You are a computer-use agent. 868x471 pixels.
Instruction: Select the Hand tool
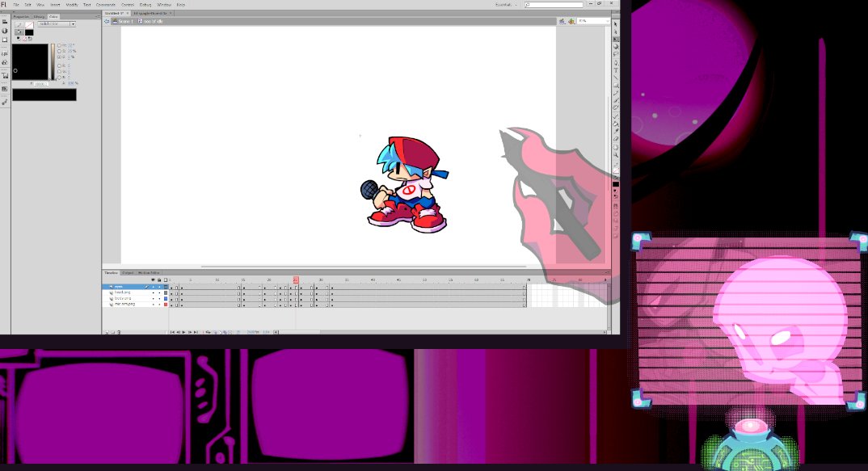[x=615, y=147]
